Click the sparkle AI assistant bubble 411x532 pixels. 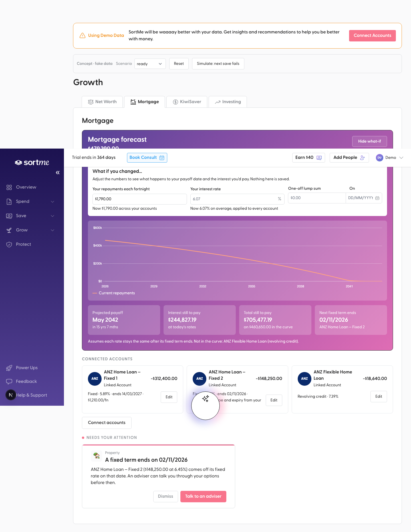coord(205,405)
